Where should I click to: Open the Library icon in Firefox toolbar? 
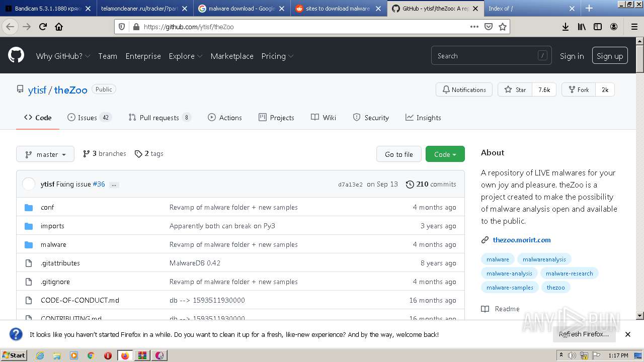[x=582, y=27]
